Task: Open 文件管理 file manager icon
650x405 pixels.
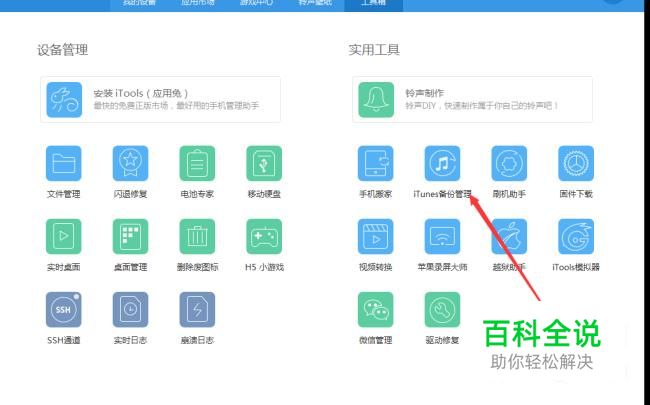Action: point(63,163)
